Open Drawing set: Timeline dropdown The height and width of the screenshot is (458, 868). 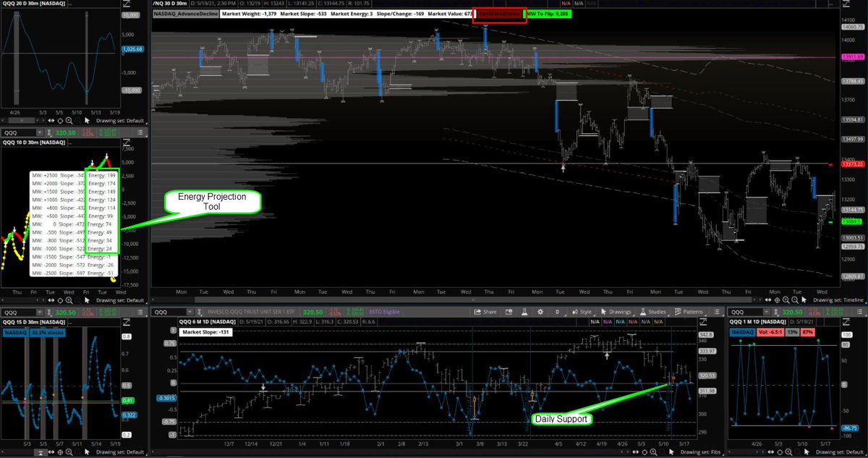838,300
